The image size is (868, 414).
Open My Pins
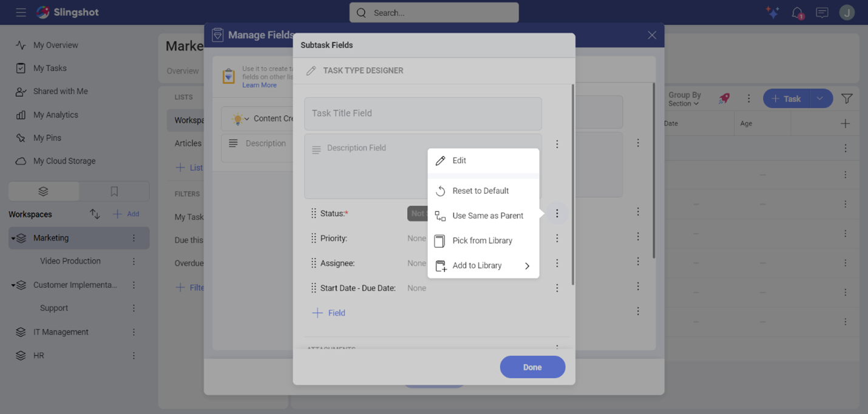pos(47,138)
